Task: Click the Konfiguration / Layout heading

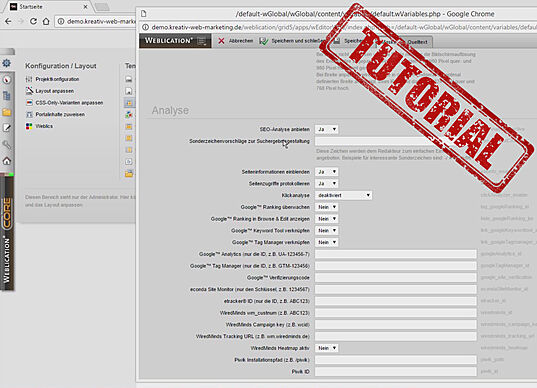Action: click(x=61, y=66)
